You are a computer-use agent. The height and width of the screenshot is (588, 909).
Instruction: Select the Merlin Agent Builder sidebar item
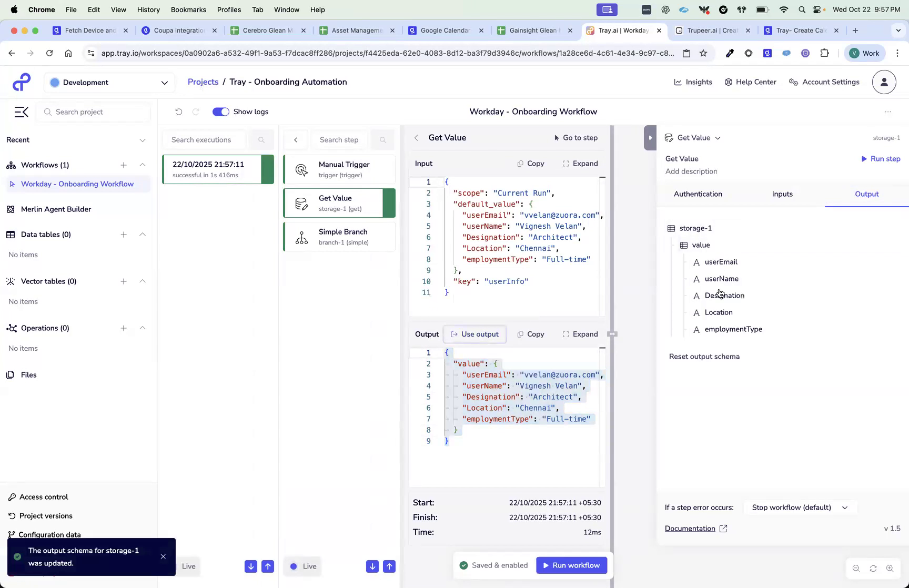55,209
